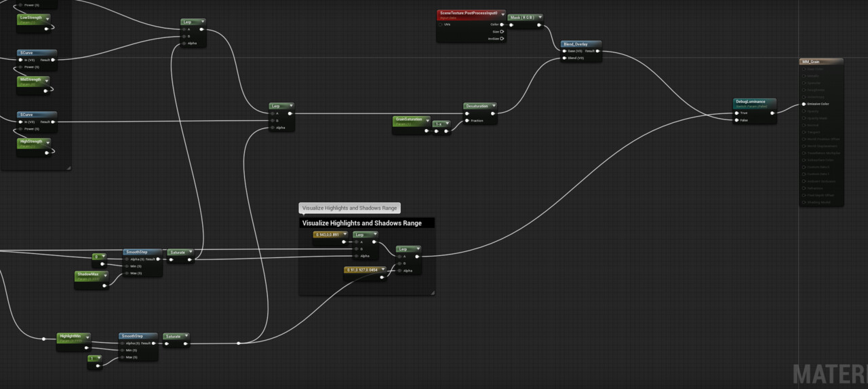The height and width of the screenshot is (389, 868).
Task: Select the Blend_Overlay node title
Action: (575, 44)
